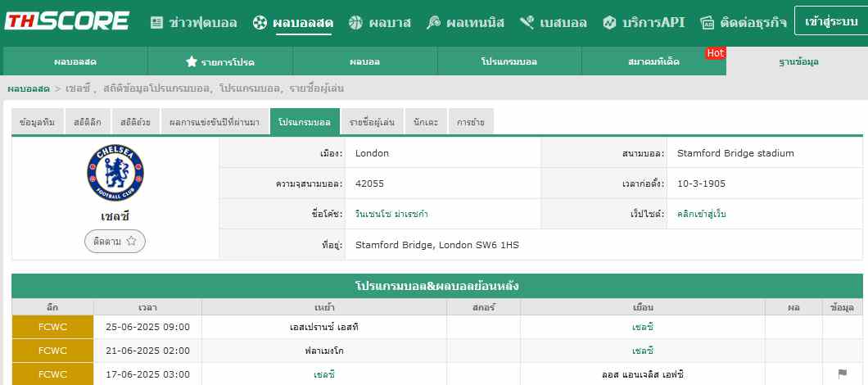Click คลิกเข้าสู่เว็บ website link
Screen dimensions: 868x385
702,214
